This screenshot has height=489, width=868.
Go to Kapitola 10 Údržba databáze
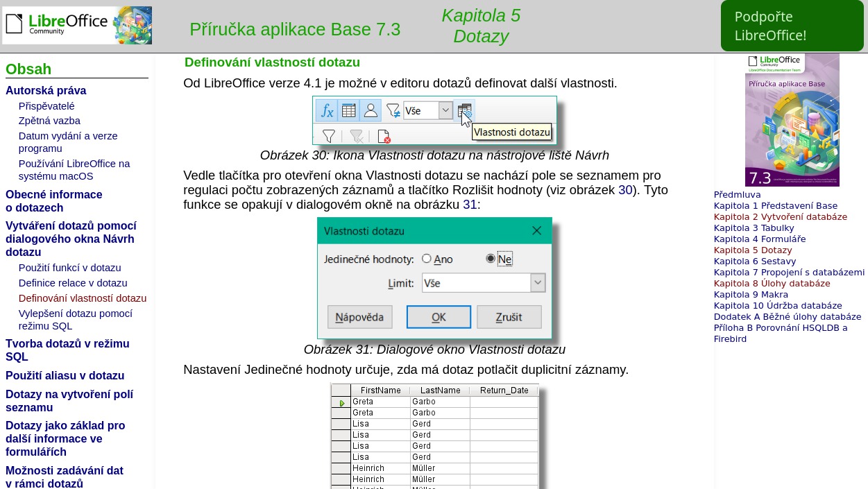[x=778, y=306]
